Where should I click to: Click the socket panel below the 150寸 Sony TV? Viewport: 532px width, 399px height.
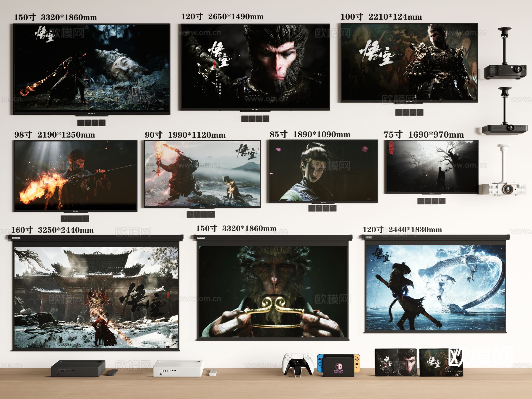[x=91, y=123]
